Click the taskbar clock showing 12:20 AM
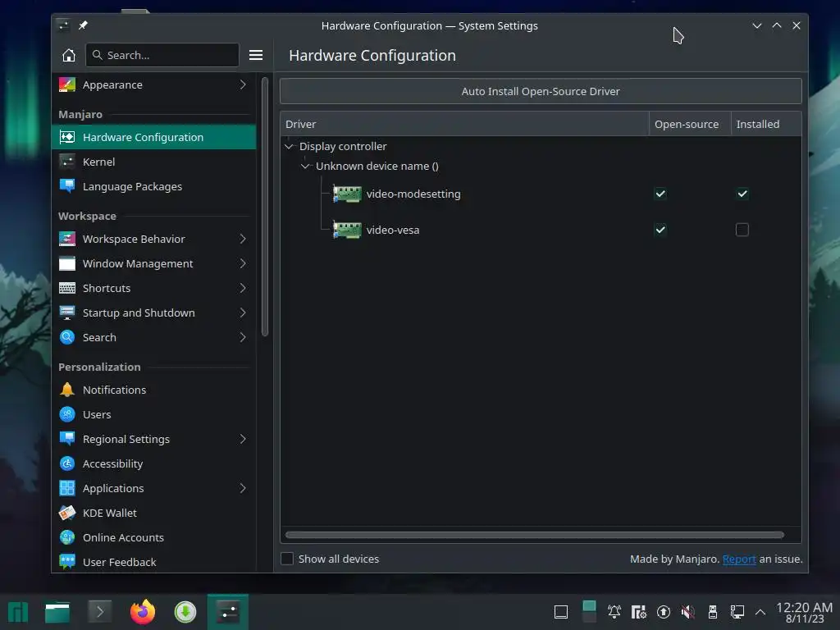 tap(804, 612)
